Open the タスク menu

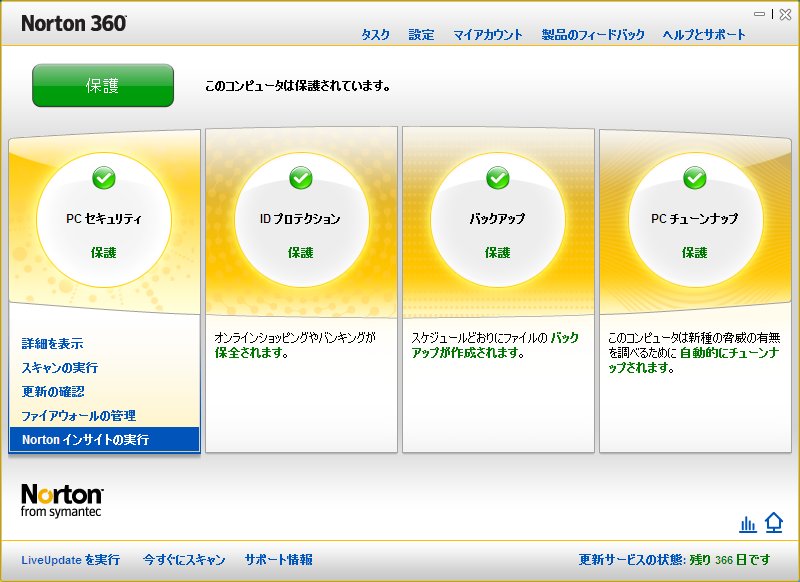(x=376, y=35)
